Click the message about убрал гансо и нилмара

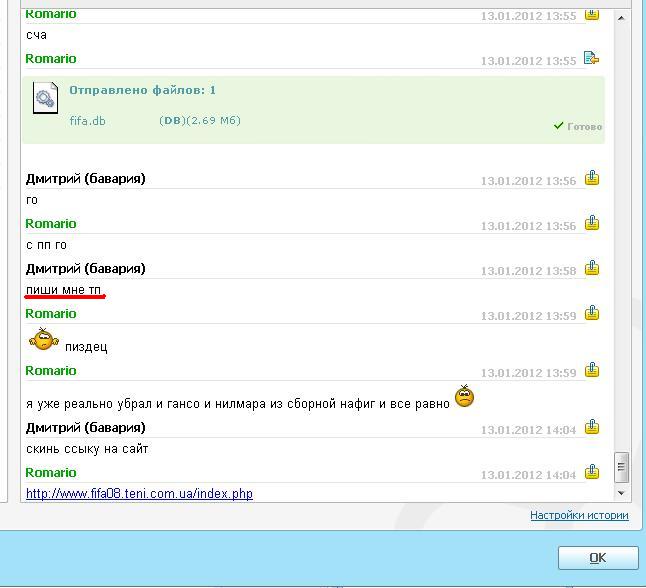[x=238, y=404]
